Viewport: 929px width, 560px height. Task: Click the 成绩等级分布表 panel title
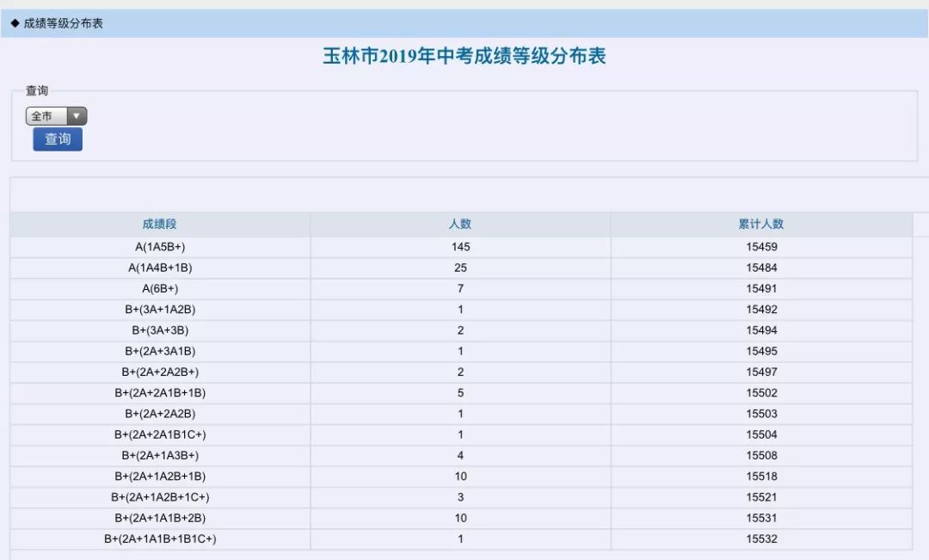[x=64, y=24]
